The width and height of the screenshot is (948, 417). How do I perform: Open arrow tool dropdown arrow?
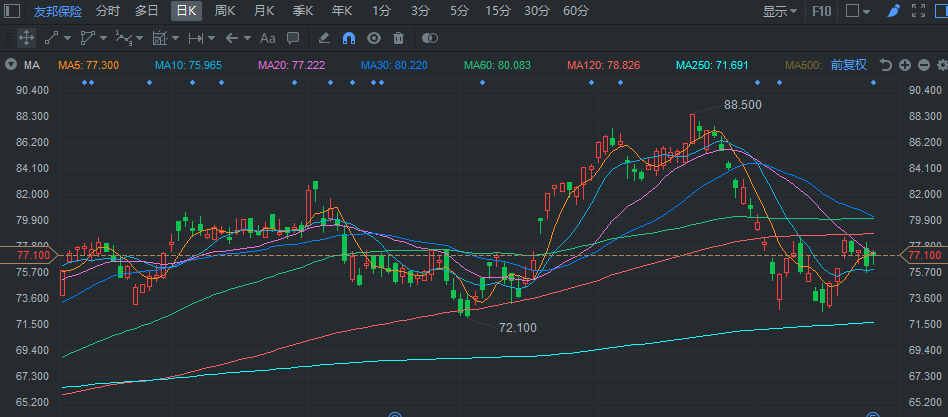[247, 38]
